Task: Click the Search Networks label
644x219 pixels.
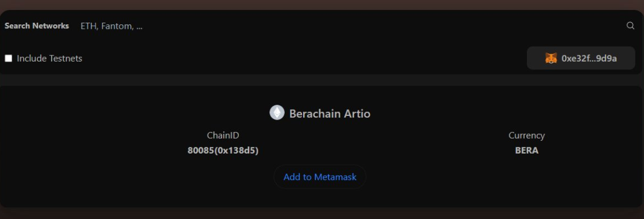Action: 37,26
